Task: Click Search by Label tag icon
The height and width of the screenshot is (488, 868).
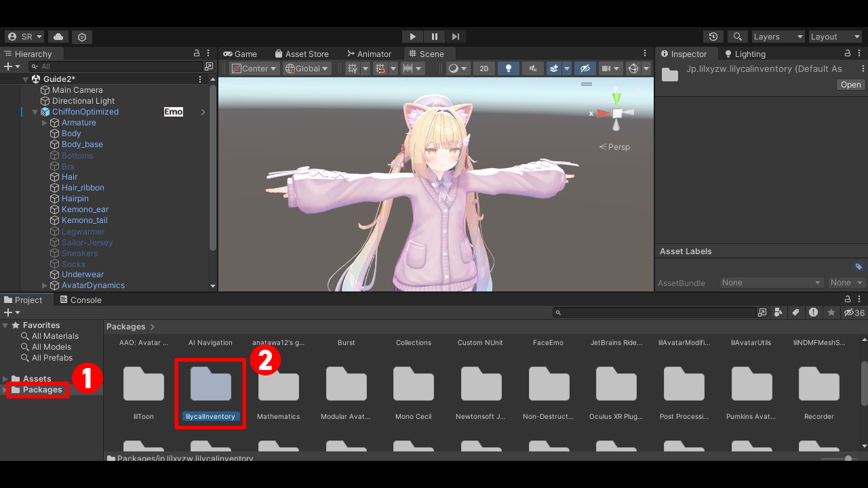Action: click(x=795, y=312)
